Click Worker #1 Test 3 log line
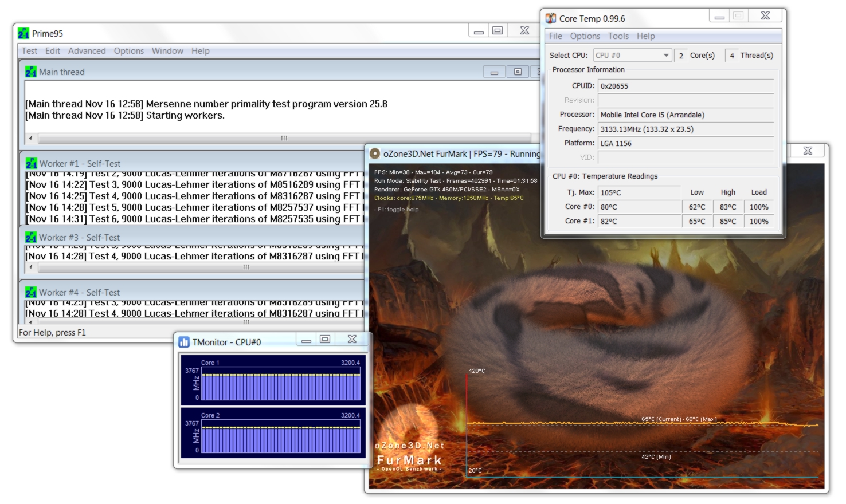The image size is (846, 504). pyautogui.click(x=194, y=185)
